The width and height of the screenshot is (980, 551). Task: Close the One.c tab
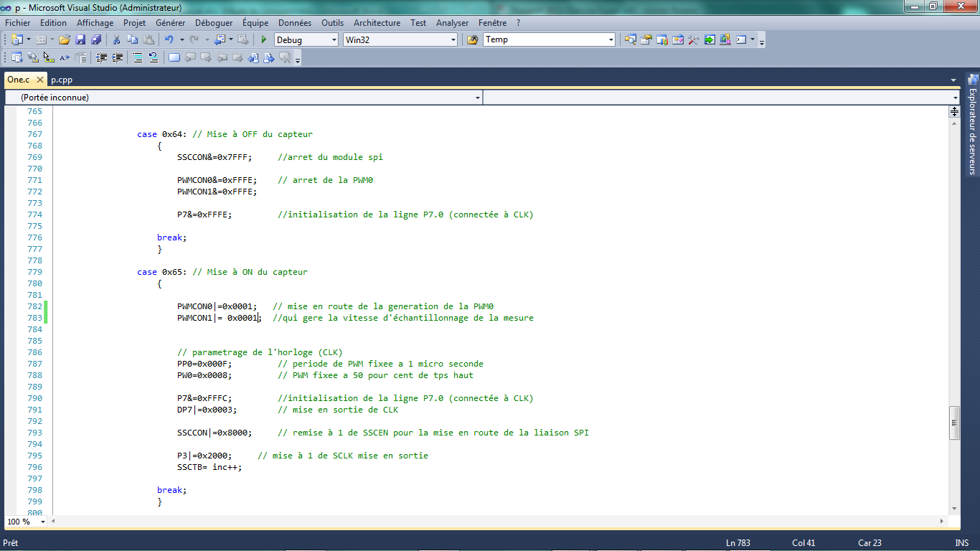[x=39, y=80]
